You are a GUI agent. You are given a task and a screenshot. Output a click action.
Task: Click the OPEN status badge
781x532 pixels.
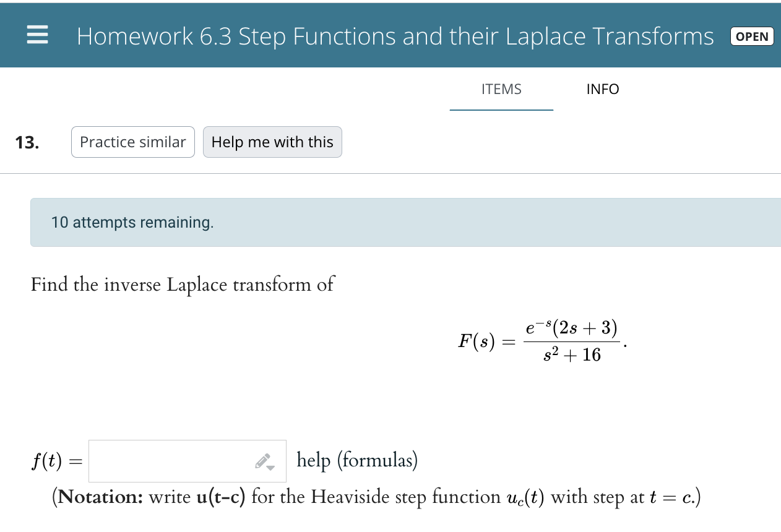pyautogui.click(x=751, y=36)
